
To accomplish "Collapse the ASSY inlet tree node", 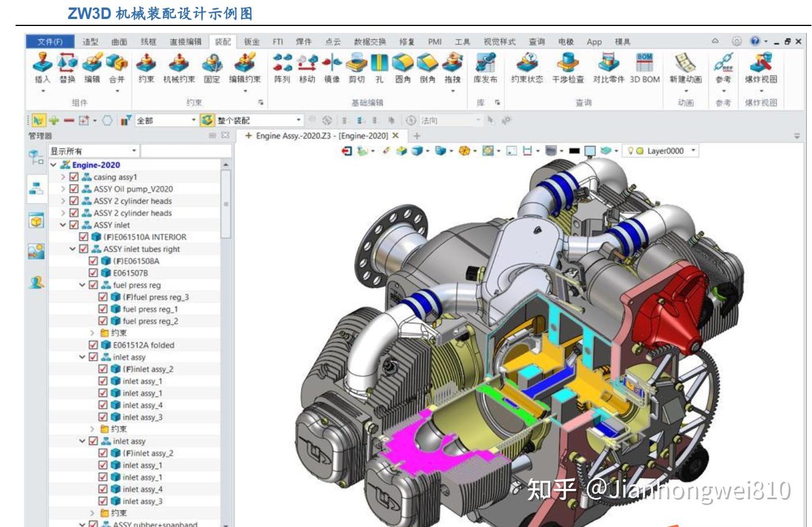I will tap(63, 225).
